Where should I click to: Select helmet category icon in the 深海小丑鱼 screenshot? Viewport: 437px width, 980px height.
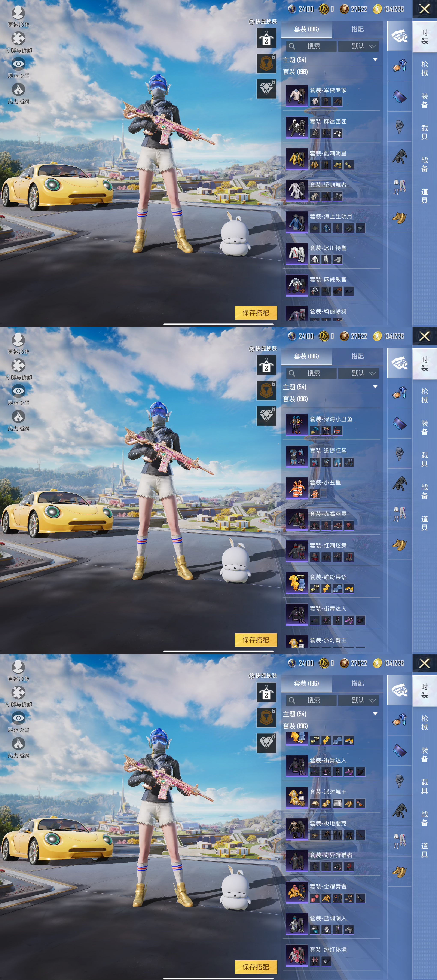(x=399, y=393)
